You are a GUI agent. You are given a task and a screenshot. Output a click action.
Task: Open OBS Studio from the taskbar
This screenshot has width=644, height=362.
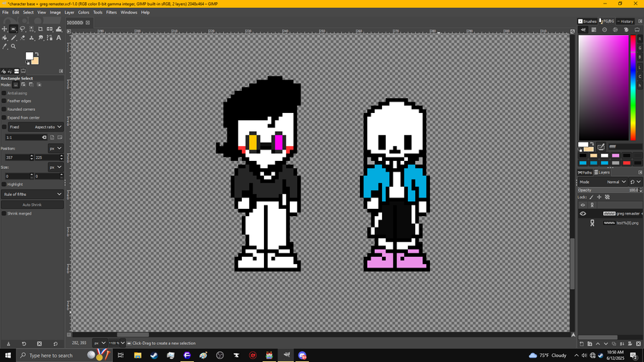pos(220,356)
